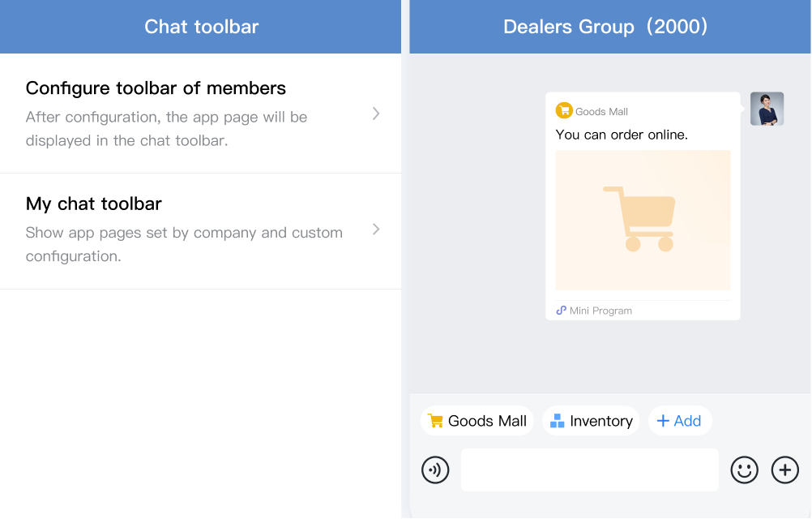Screen dimensions: 812x519
Task: Tap the voice message icon
Action: click(435, 470)
